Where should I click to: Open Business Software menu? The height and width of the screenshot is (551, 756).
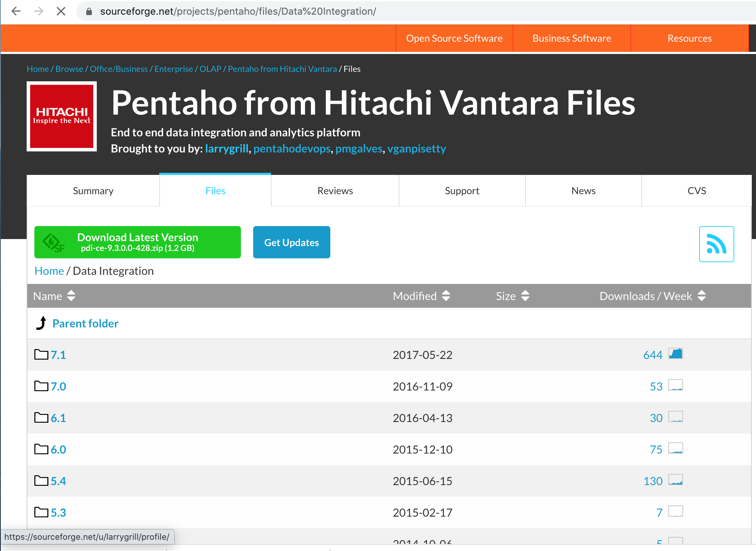[572, 38]
